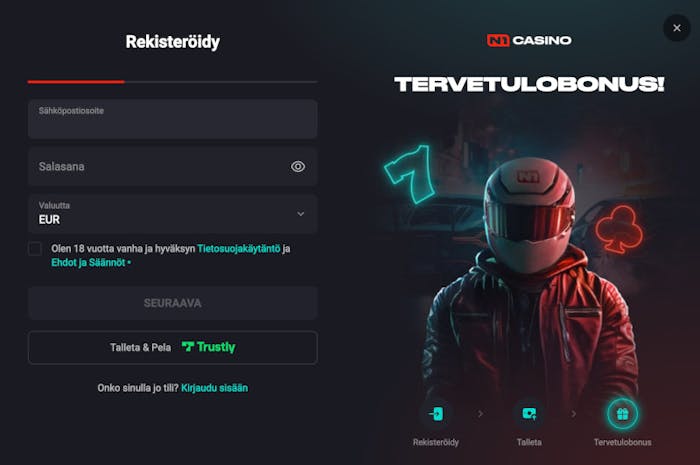Click the neon seven symbol
700x465 pixels.
pos(410,174)
